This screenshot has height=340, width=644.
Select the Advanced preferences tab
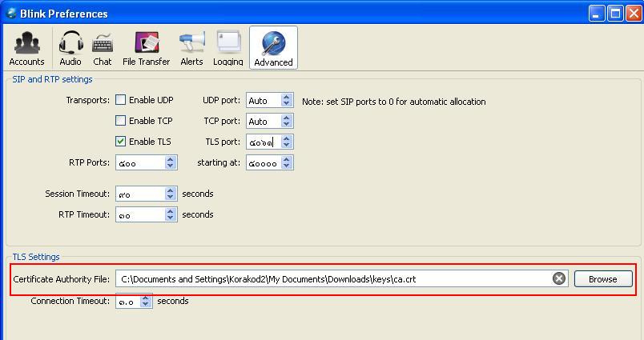pyautogui.click(x=273, y=48)
